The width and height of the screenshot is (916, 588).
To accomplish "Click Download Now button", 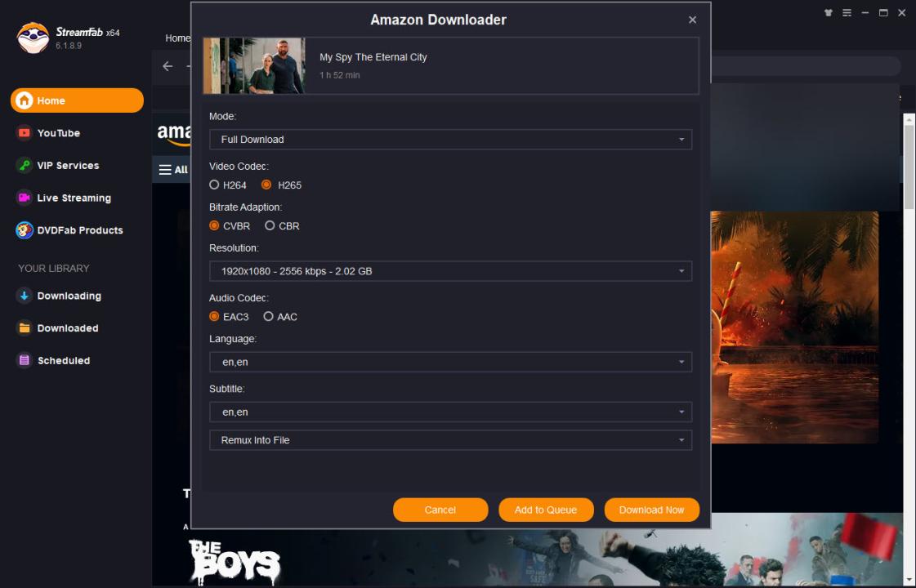I will [652, 510].
